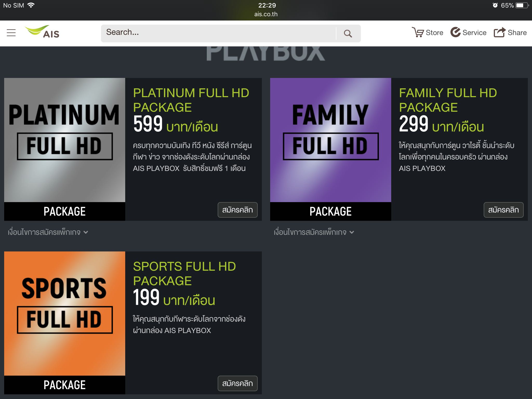The height and width of the screenshot is (399, 532).
Task: Subscribe to the Platinum Full HD package
Action: pos(237,210)
